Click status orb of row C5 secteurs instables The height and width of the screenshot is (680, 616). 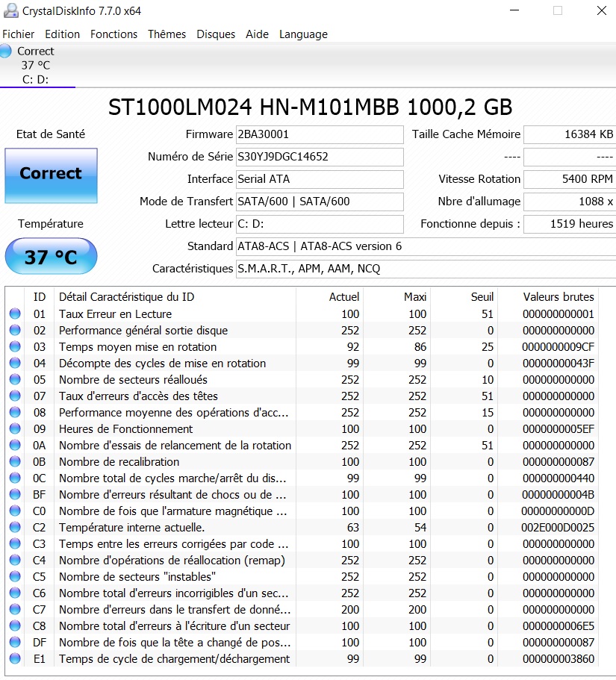[15, 576]
